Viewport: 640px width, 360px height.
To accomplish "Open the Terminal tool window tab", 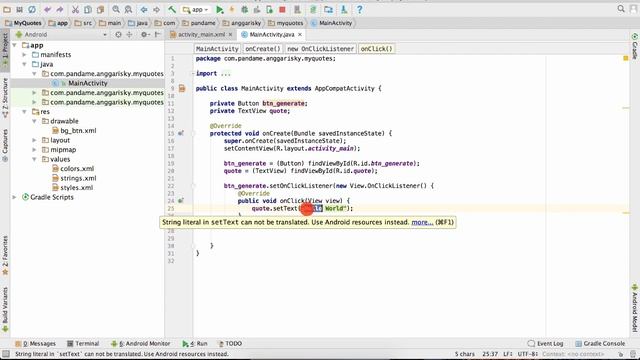I will (83, 344).
